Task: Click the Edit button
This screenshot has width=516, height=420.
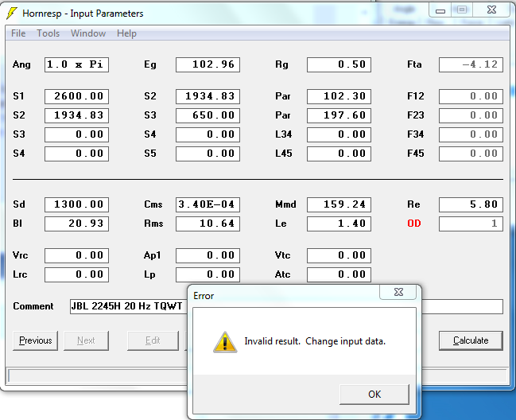Action: coord(153,340)
